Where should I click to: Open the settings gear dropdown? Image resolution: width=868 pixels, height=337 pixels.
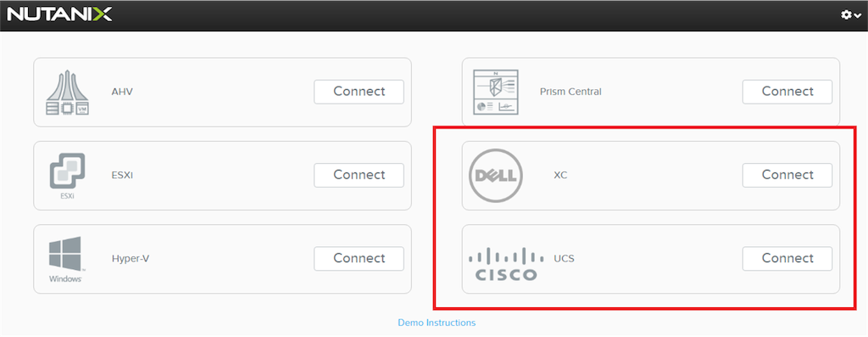point(851,15)
